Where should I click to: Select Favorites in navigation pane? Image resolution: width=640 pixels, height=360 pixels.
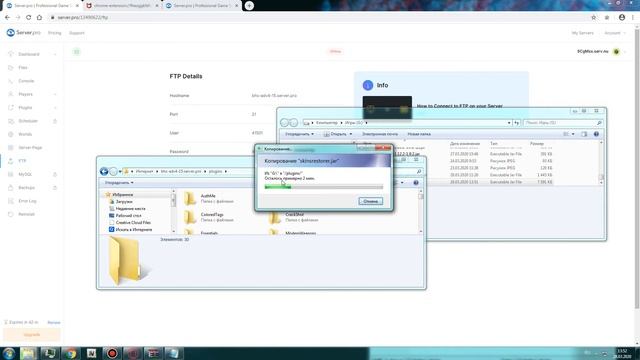122,195
